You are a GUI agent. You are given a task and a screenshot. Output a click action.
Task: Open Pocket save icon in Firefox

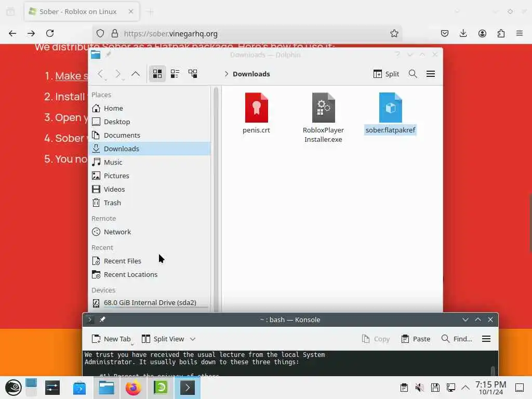tap(445, 33)
